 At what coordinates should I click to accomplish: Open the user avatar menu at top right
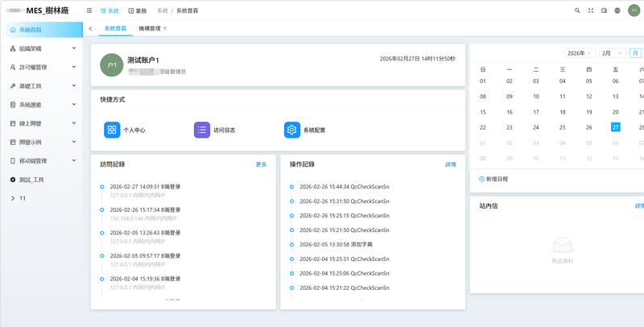point(634,10)
